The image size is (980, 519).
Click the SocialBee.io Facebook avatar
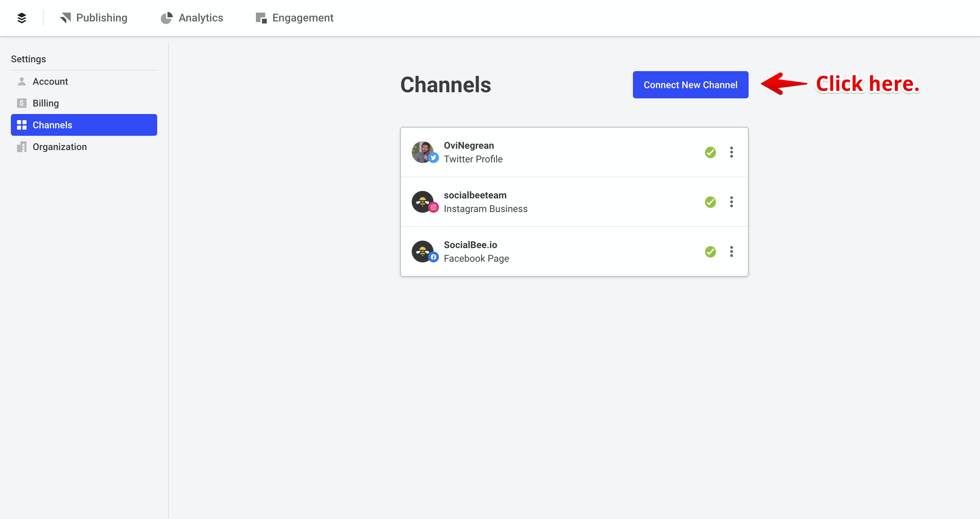coord(422,251)
